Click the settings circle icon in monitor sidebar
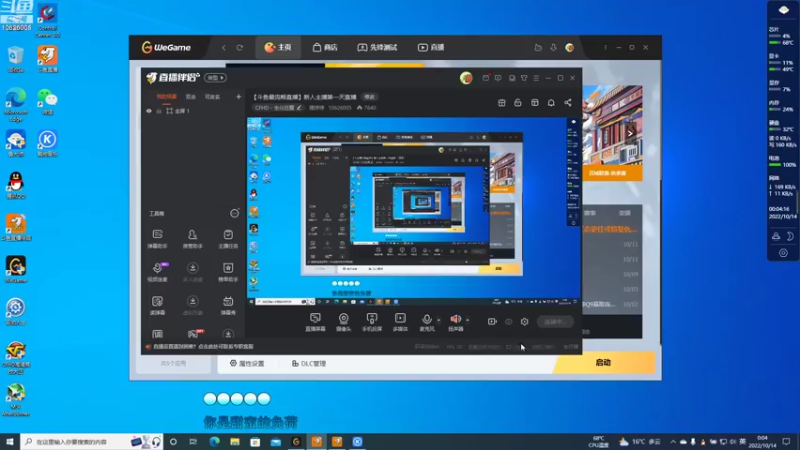Viewport: 800px width, 450px height. click(783, 253)
